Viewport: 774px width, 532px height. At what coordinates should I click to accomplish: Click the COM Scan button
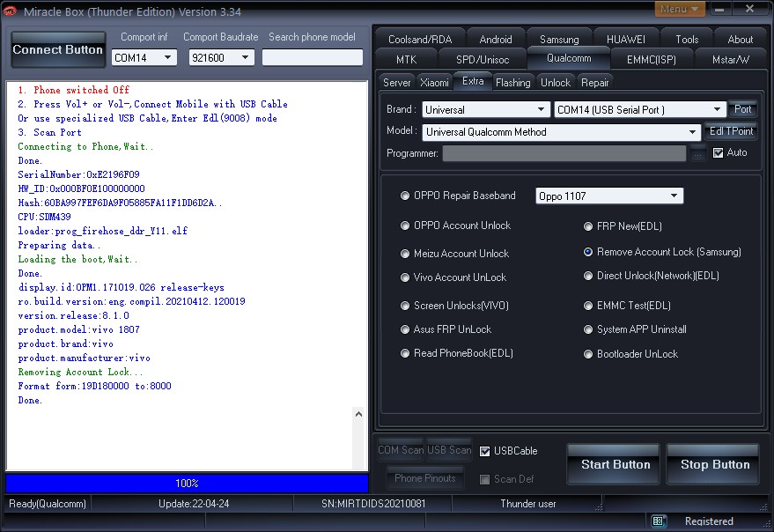point(401,450)
